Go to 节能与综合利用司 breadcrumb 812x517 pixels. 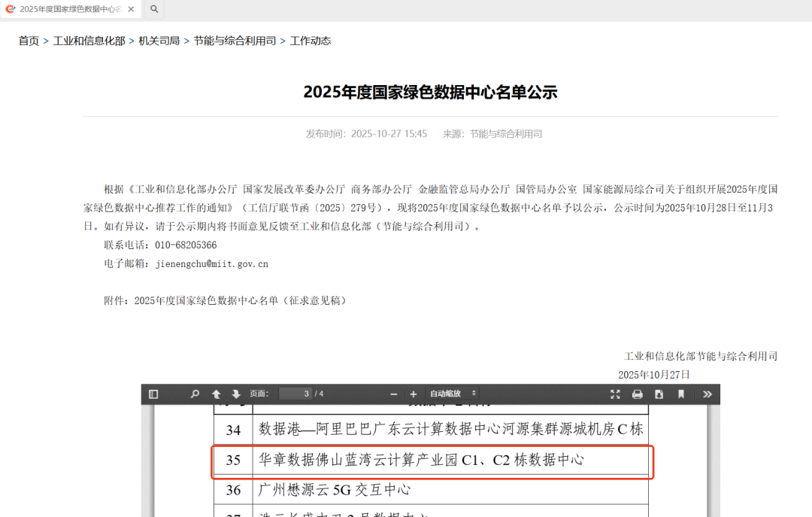coord(235,41)
